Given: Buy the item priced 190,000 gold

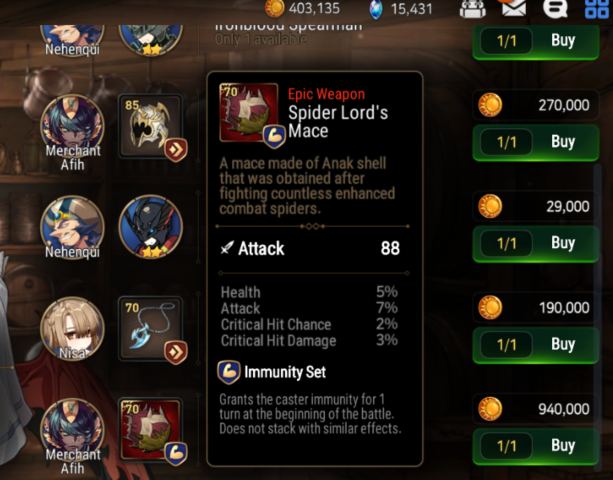Looking at the screenshot, I should coord(536,345).
